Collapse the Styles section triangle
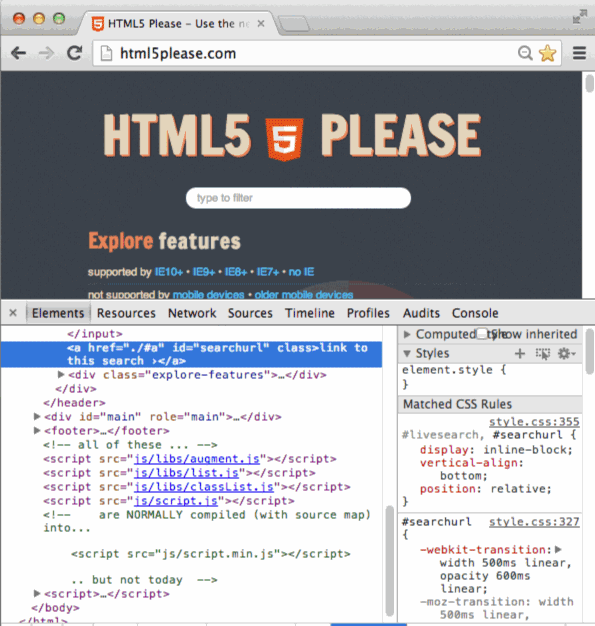This screenshot has width=595, height=626. 407,353
